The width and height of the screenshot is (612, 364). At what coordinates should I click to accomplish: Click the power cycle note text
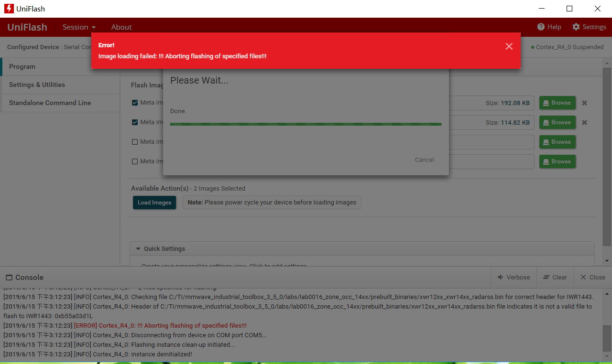tap(272, 203)
